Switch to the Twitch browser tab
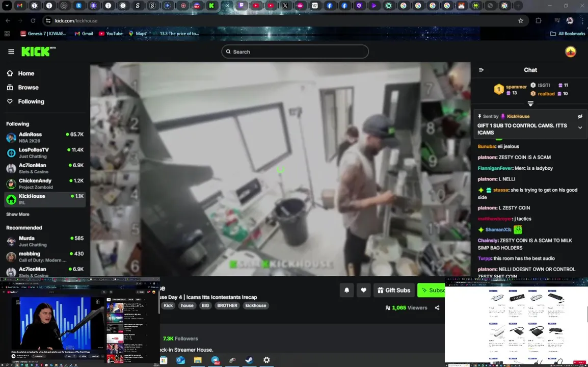The height and width of the screenshot is (367, 588). pyautogui.click(x=241, y=6)
